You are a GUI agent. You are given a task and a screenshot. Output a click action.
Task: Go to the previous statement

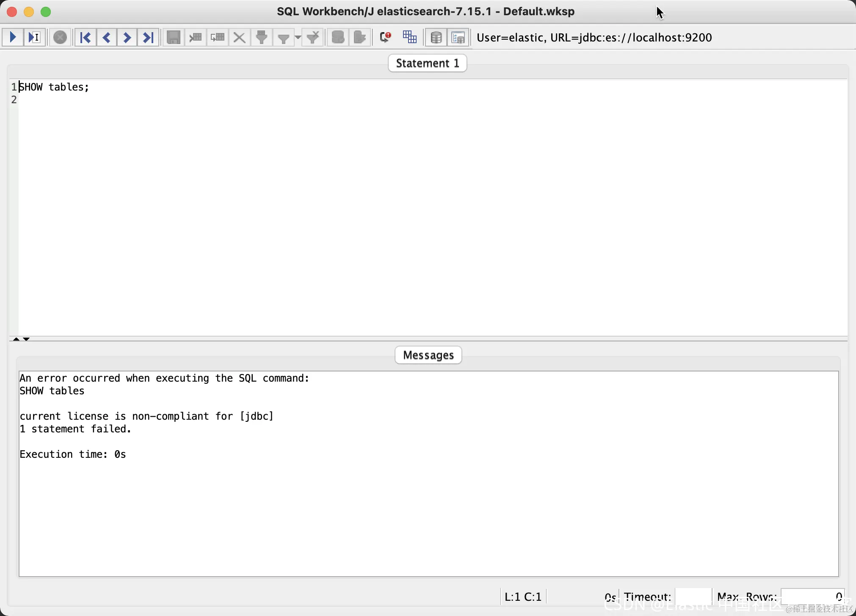click(106, 37)
